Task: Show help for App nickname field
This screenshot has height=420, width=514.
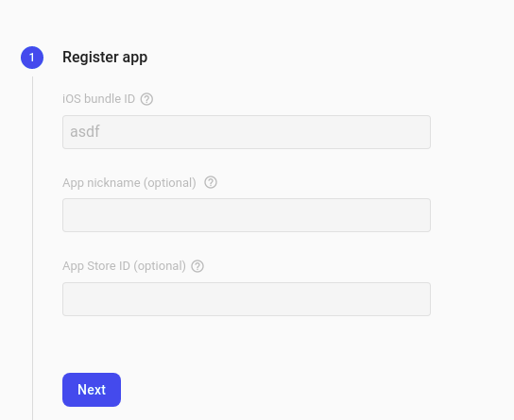Action: pos(211,182)
